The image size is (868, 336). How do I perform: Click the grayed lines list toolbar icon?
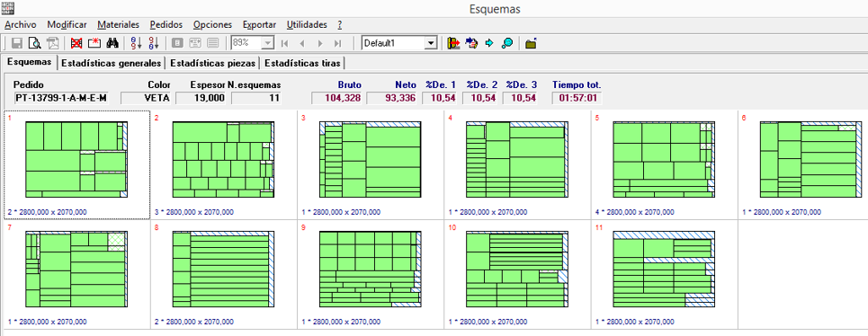click(213, 43)
